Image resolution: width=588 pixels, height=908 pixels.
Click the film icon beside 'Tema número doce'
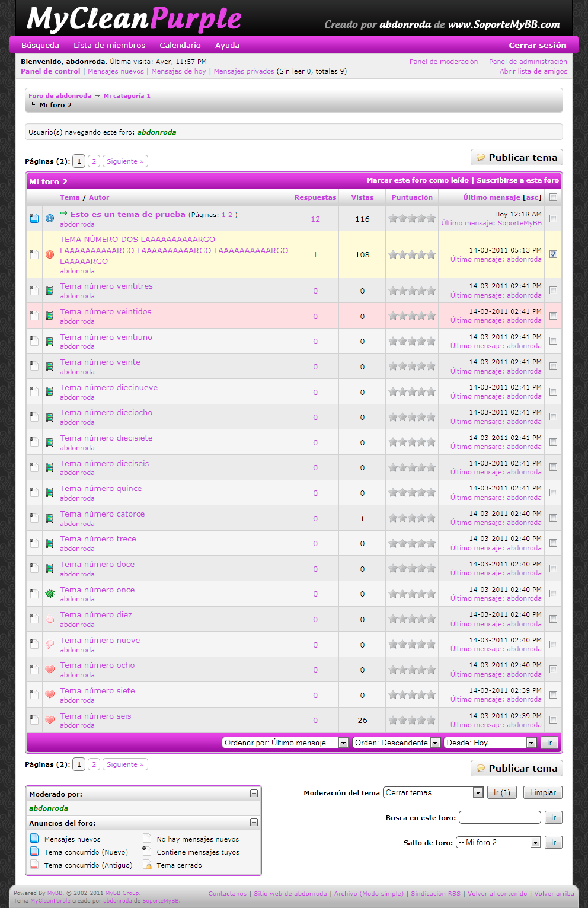click(50, 569)
